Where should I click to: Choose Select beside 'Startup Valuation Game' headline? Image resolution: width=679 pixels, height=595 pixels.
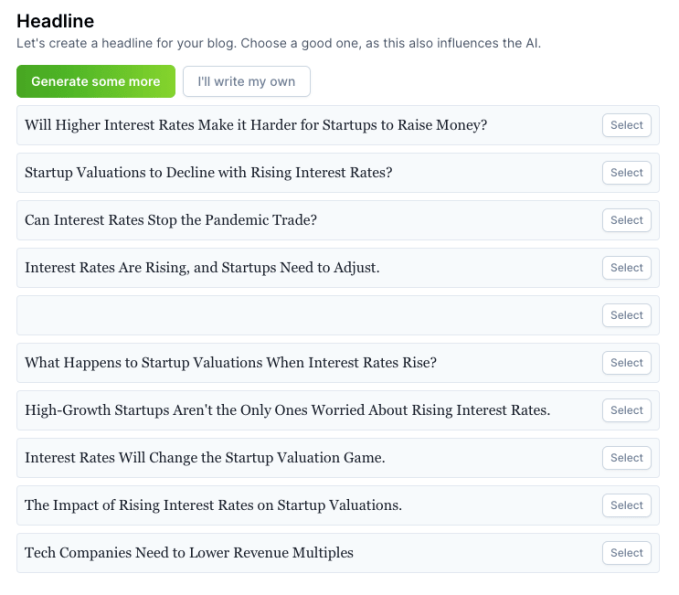[x=626, y=458]
